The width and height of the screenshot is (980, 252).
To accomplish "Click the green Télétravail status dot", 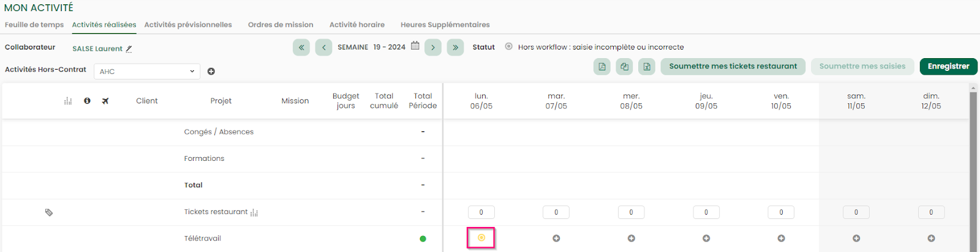I will (423, 239).
